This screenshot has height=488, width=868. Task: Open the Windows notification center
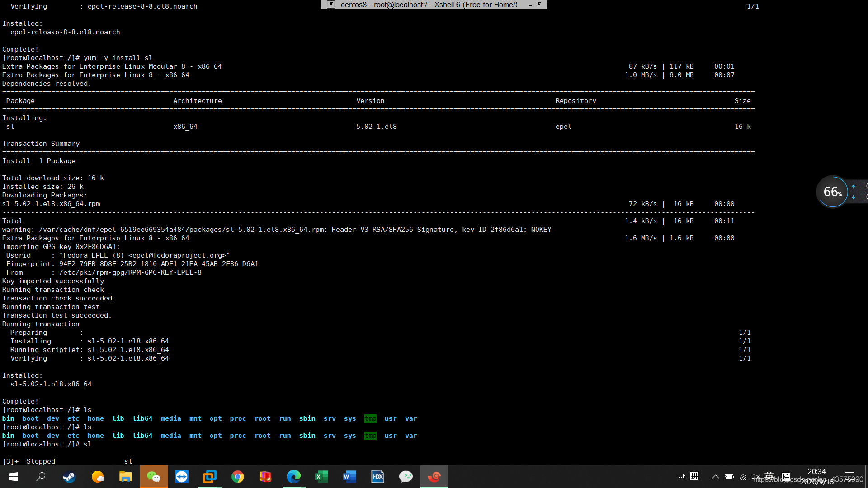coord(850,477)
